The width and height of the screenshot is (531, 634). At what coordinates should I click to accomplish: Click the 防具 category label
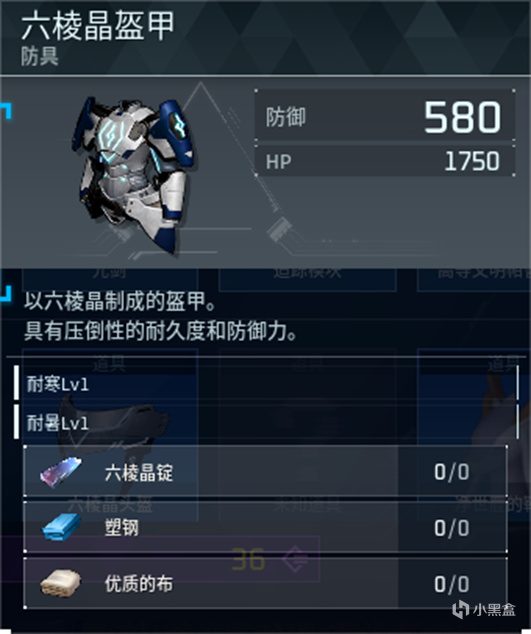coord(40,56)
